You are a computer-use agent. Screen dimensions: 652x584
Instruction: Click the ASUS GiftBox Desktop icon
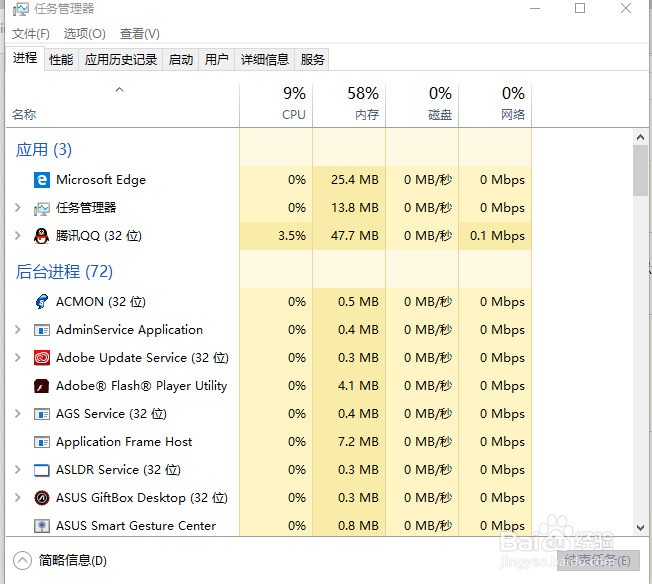(42, 498)
